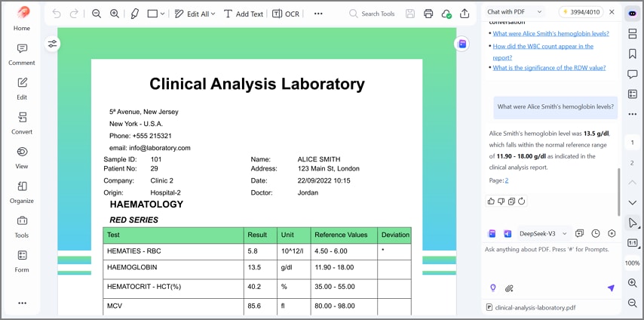Open the Tools section in sidebar
644x320 pixels.
coord(22,227)
